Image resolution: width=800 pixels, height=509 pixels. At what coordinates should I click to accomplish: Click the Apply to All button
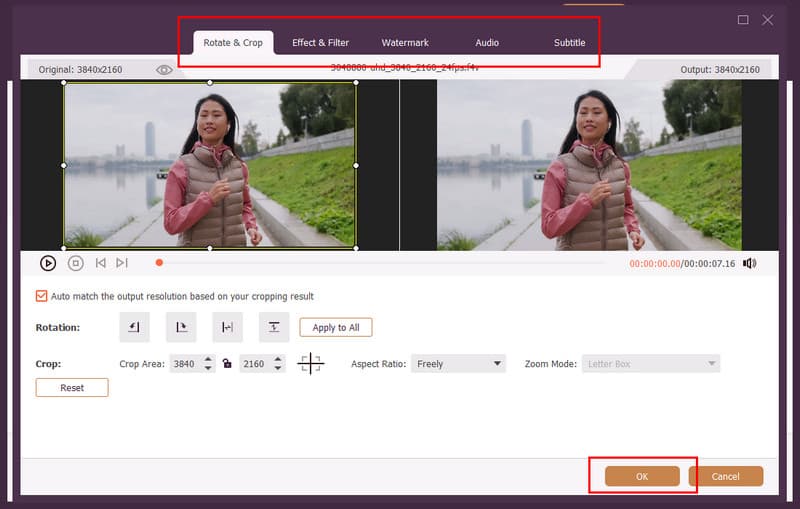336,327
